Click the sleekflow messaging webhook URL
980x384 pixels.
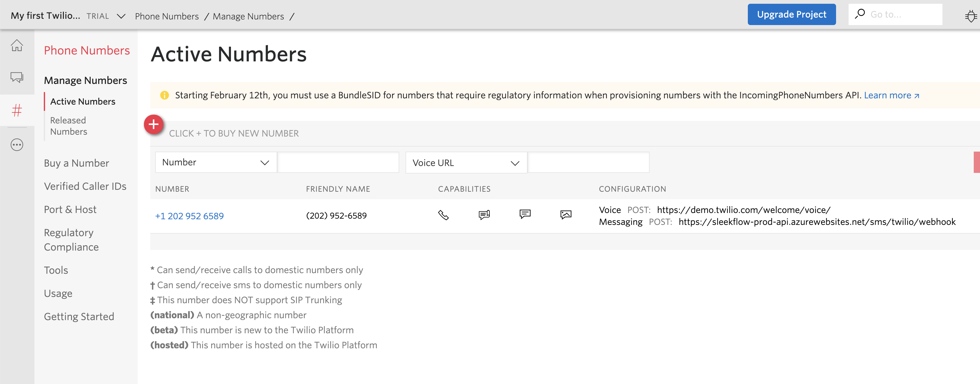click(817, 222)
